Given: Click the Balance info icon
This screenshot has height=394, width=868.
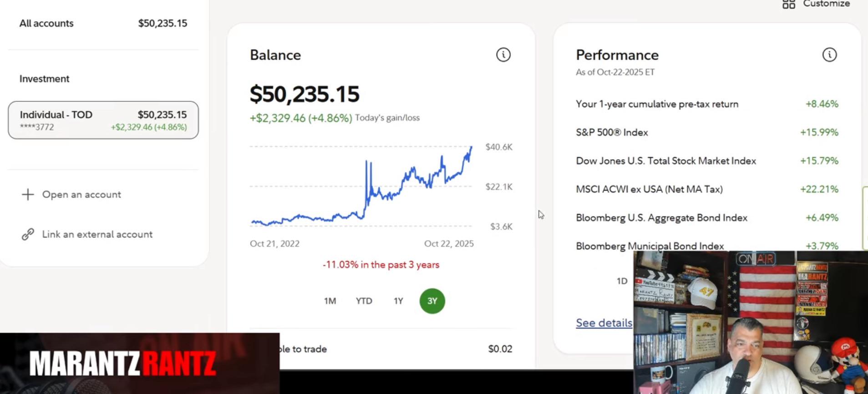Looking at the screenshot, I should 503,55.
